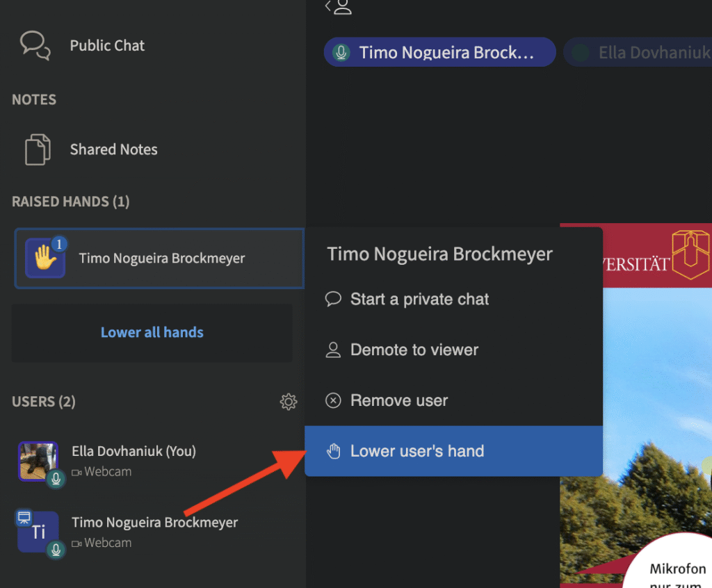Open the Shared Notes document icon
This screenshot has height=588, width=712.
tap(38, 149)
